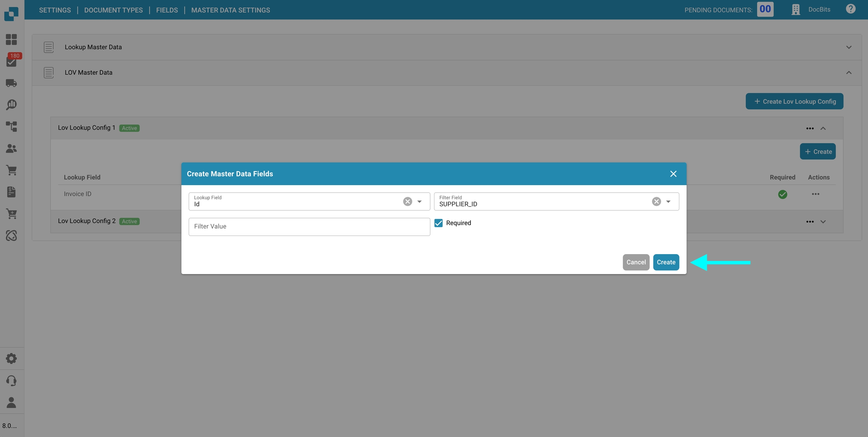Image resolution: width=868 pixels, height=437 pixels.
Task: Open the support headset icon
Action: pyautogui.click(x=11, y=380)
